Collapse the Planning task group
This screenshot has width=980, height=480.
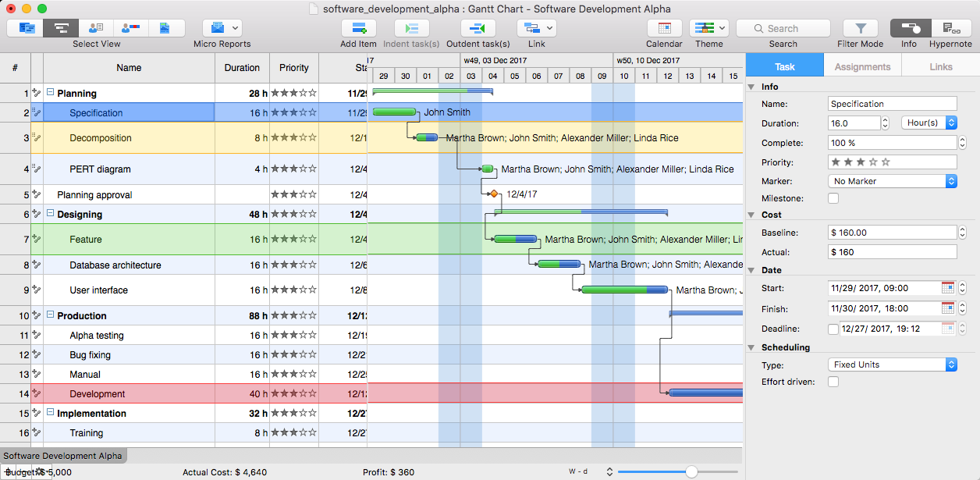50,93
